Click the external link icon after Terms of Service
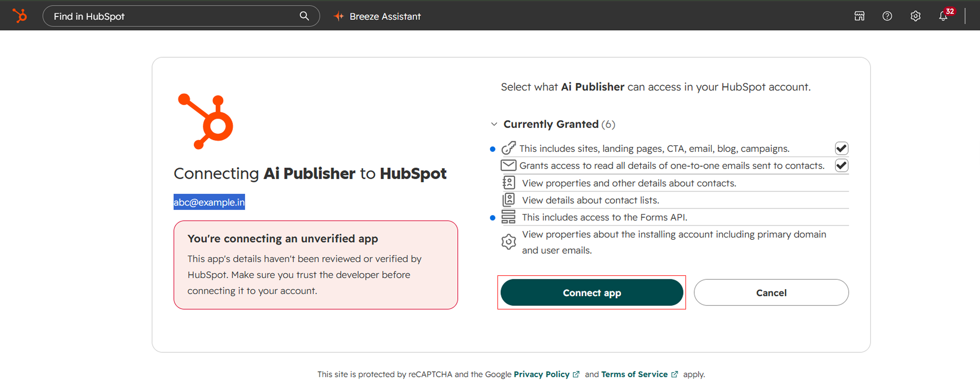The width and height of the screenshot is (980, 384). [675, 374]
